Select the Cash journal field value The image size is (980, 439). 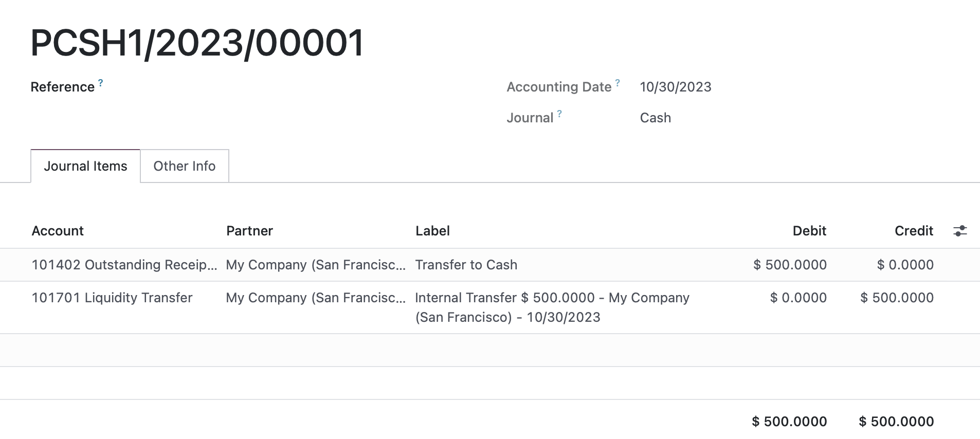click(656, 118)
